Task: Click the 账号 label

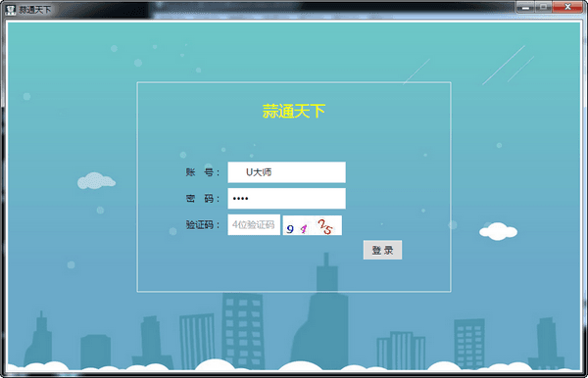Action: click(203, 172)
